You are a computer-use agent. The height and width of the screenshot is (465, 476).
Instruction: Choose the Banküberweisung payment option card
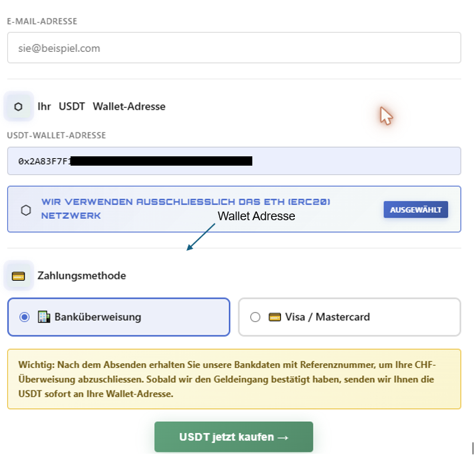tap(119, 317)
